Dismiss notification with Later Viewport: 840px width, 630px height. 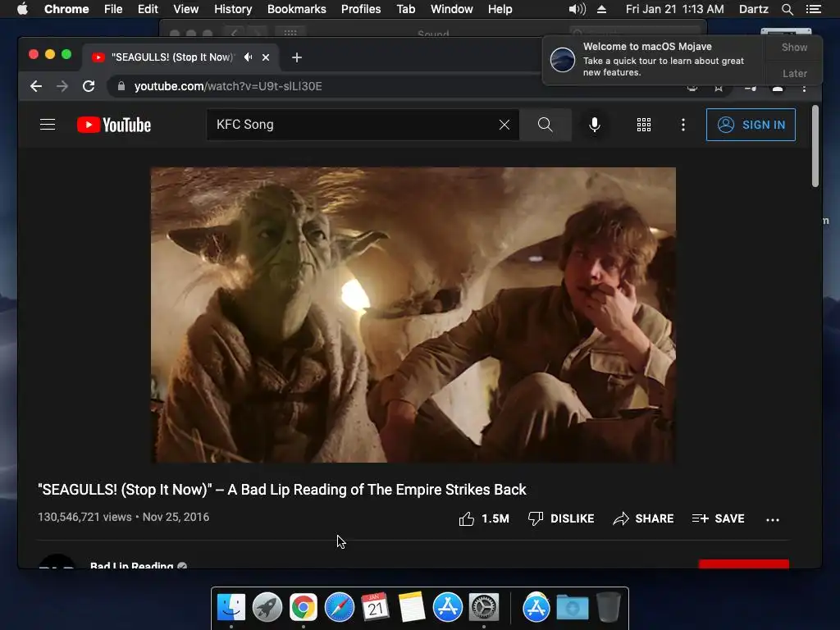tap(794, 73)
